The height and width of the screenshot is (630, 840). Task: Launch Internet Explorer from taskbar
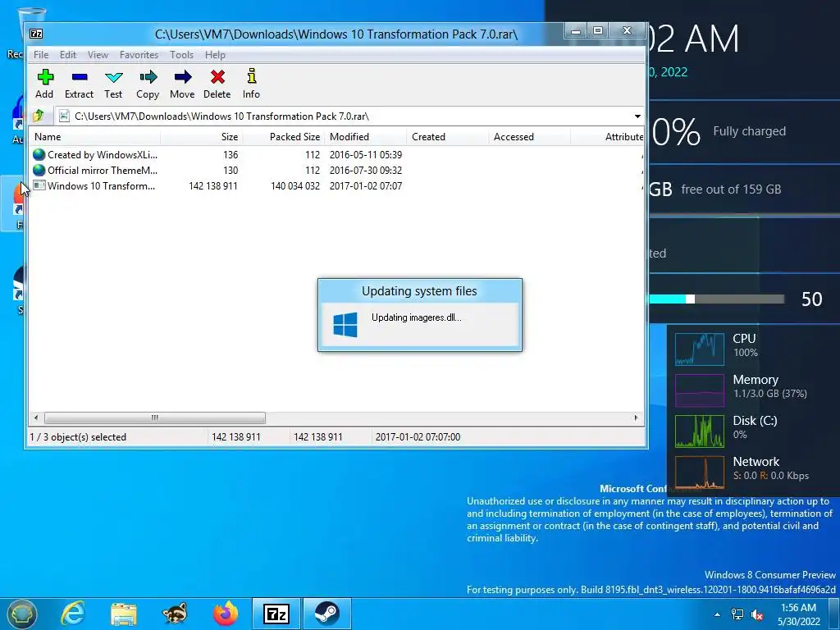[x=72, y=614]
